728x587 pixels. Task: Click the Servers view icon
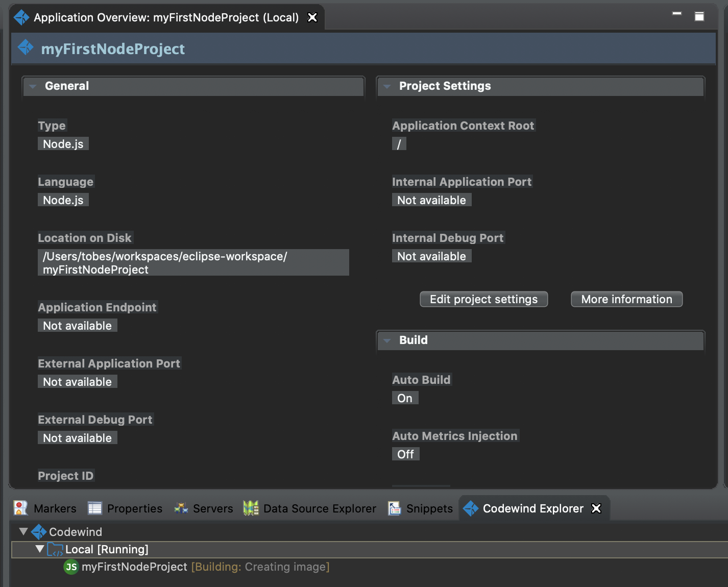tap(181, 508)
